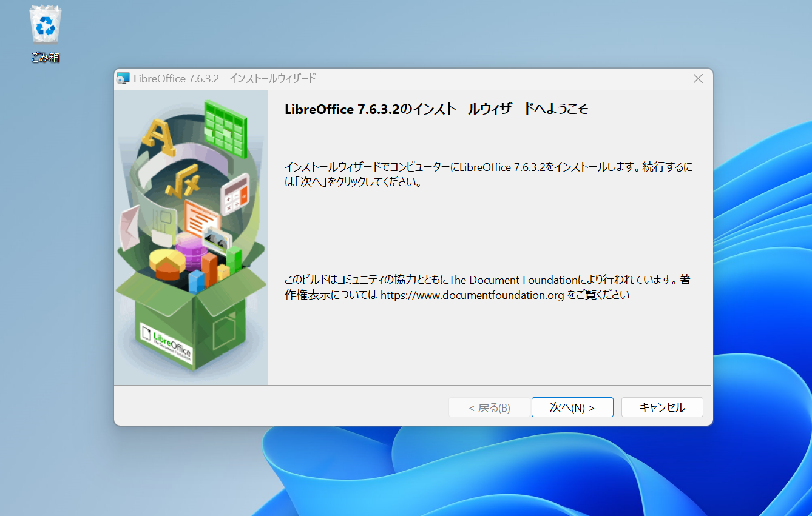This screenshot has width=812, height=516.
Task: Click the disabled 戻る(B) back button
Action: pos(489,407)
